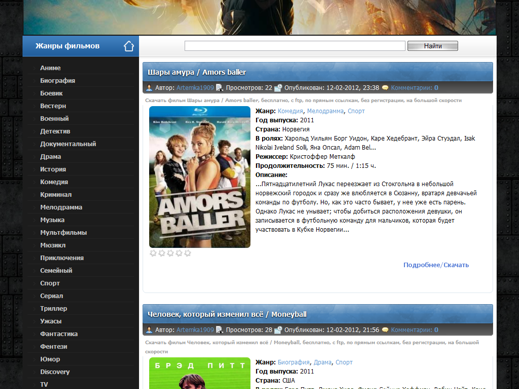
Task: Open the Аниме category
Action: pos(50,68)
